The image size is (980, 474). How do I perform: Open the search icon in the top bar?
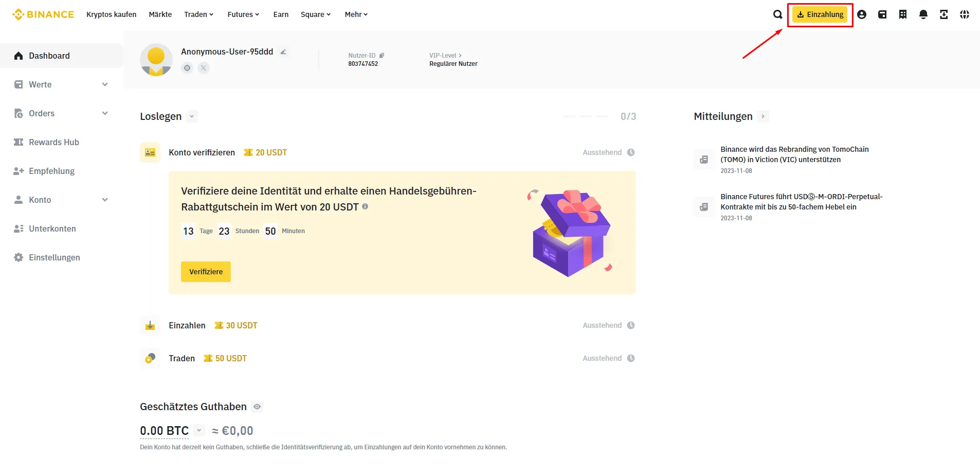pyautogui.click(x=777, y=14)
